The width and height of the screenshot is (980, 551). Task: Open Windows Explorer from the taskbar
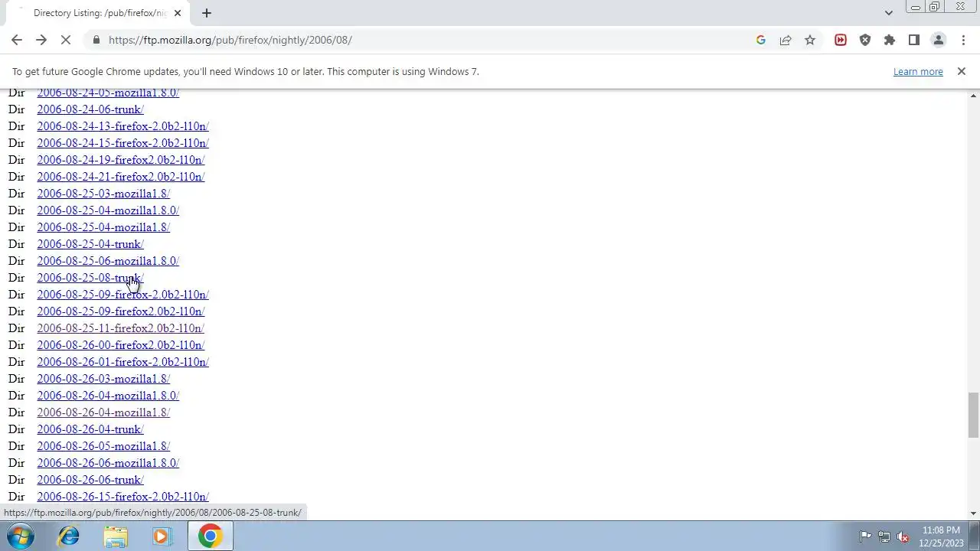click(116, 536)
